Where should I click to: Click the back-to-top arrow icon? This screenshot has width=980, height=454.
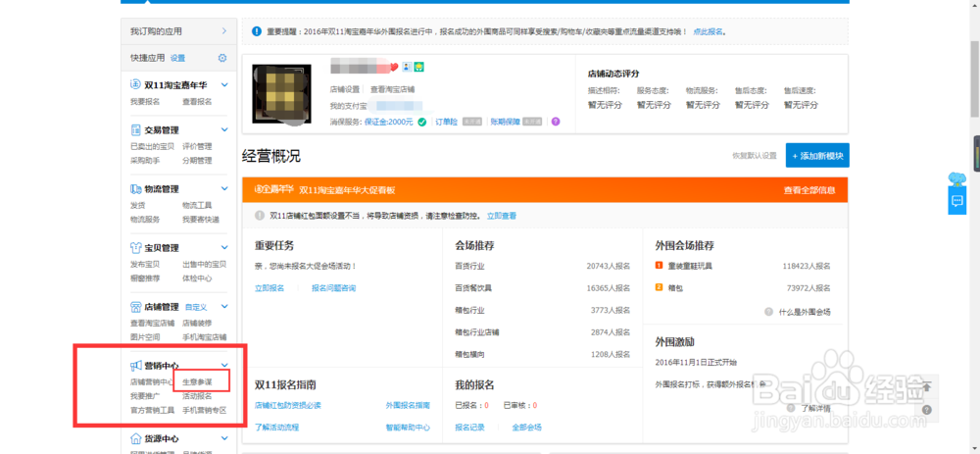[x=927, y=386]
